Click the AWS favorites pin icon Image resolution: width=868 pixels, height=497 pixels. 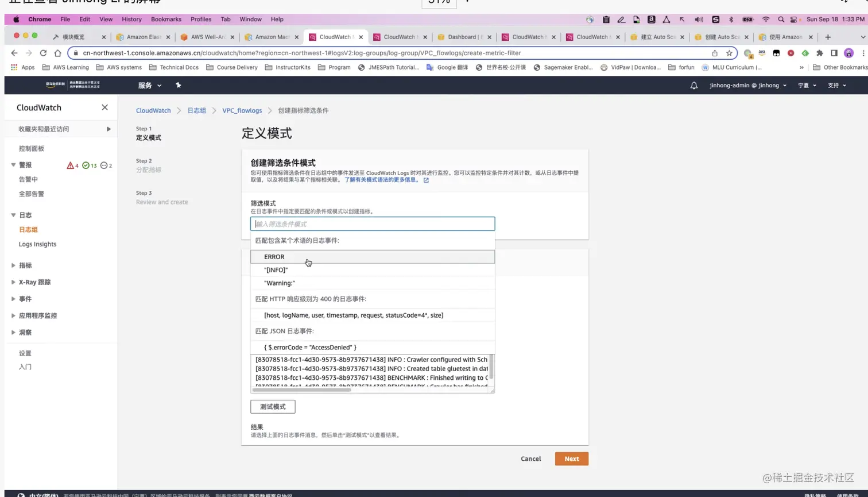[x=179, y=85]
